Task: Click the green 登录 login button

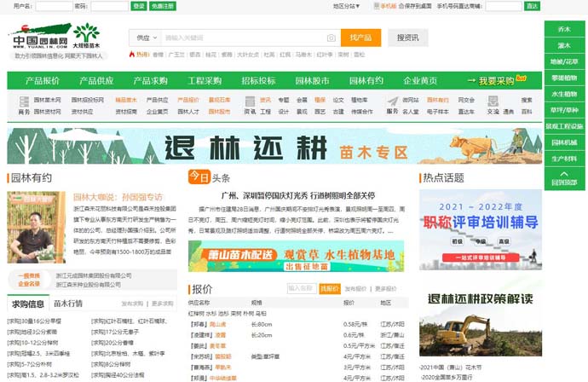Action: pos(139,6)
